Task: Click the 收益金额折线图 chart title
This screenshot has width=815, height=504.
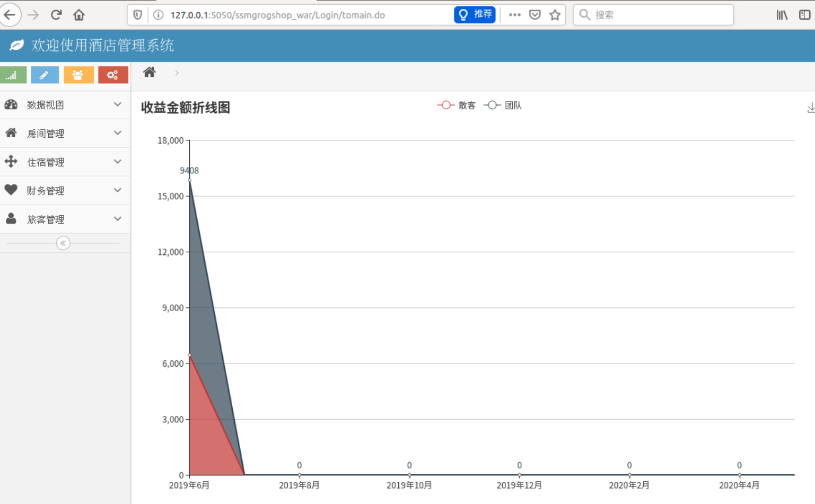Action: click(186, 108)
